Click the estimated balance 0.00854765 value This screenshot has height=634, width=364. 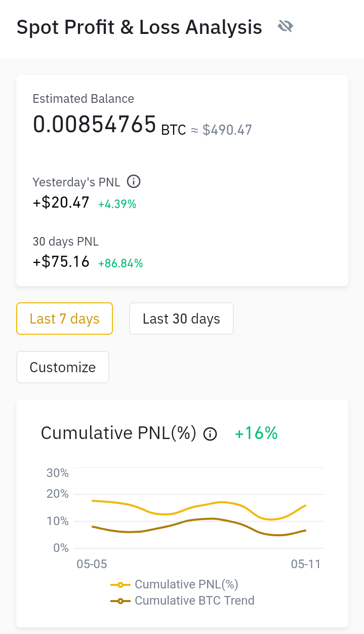pyautogui.click(x=94, y=124)
